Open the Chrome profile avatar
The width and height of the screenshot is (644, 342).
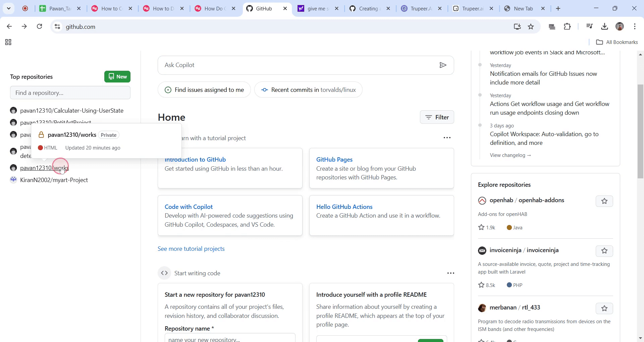click(x=620, y=26)
